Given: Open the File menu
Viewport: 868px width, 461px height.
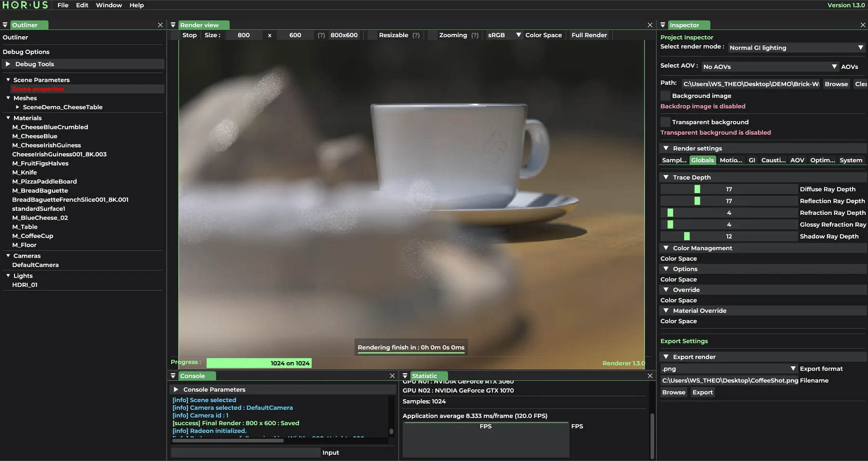Looking at the screenshot, I should click(63, 5).
